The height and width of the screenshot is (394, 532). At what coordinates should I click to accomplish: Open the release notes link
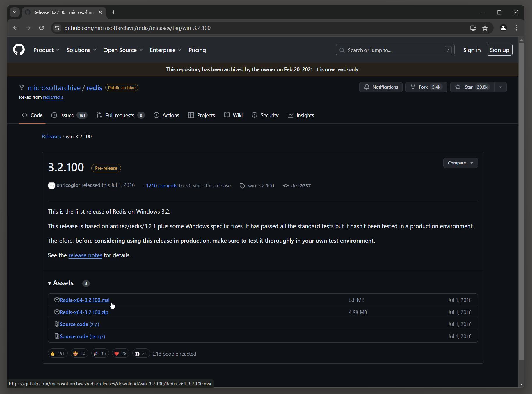tap(85, 255)
